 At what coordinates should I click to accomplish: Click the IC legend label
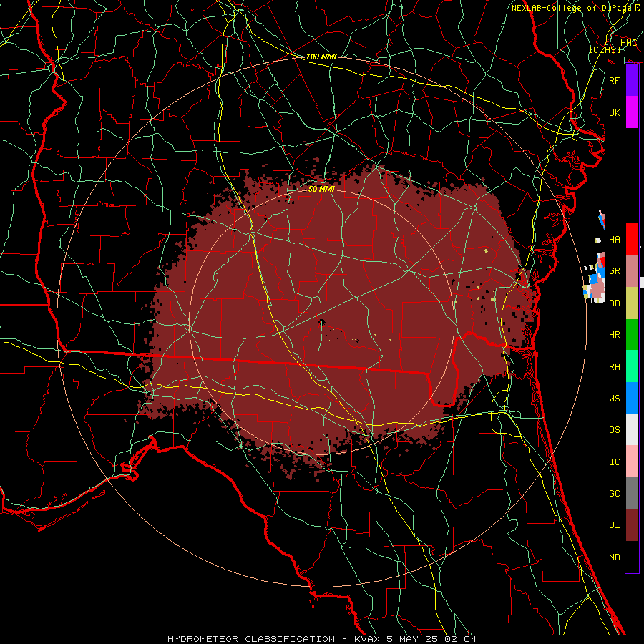pyautogui.click(x=614, y=462)
